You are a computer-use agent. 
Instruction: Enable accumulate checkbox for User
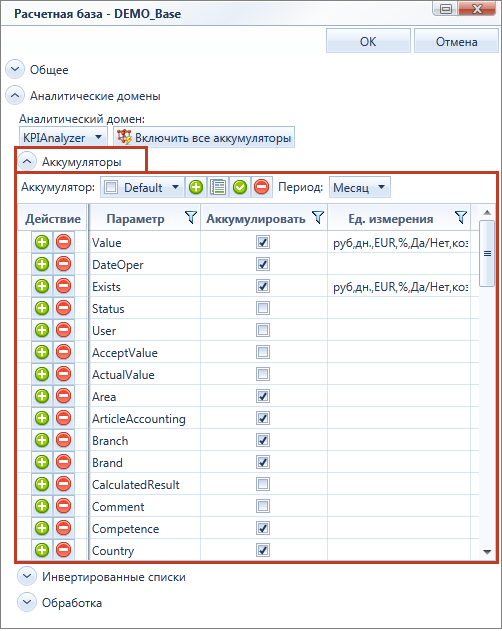(x=263, y=330)
